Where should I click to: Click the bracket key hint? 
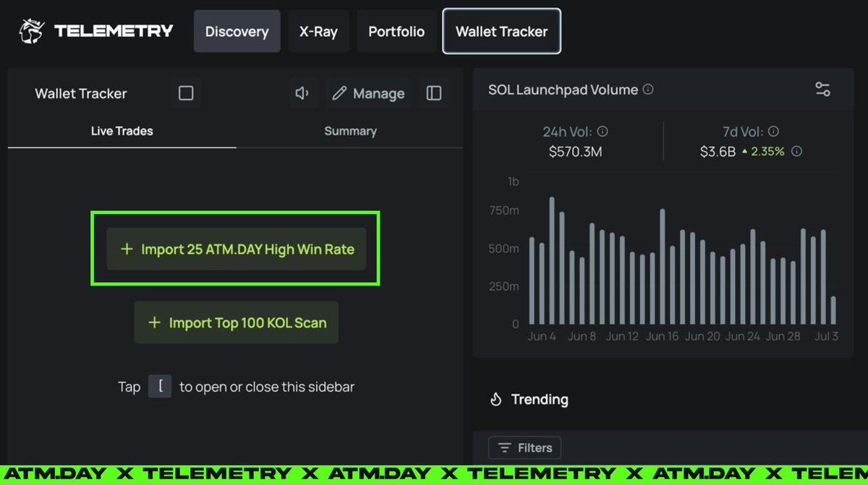[160, 387]
